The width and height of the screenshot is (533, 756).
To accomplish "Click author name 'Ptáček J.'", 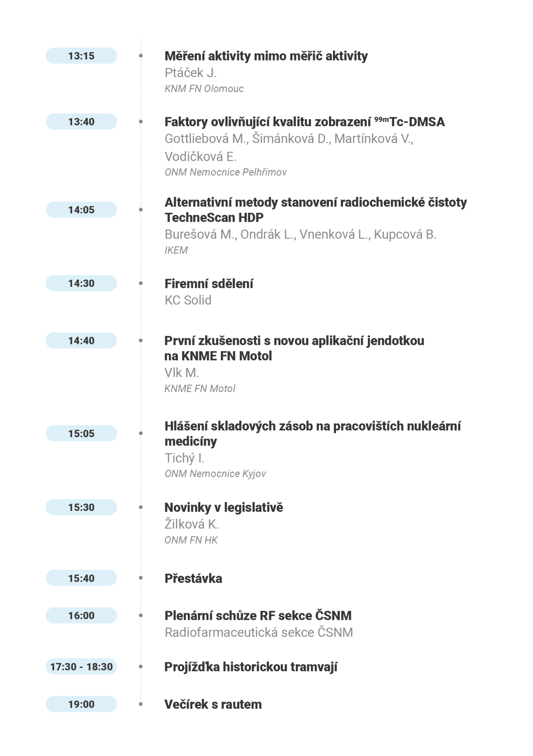I will (190, 73).
